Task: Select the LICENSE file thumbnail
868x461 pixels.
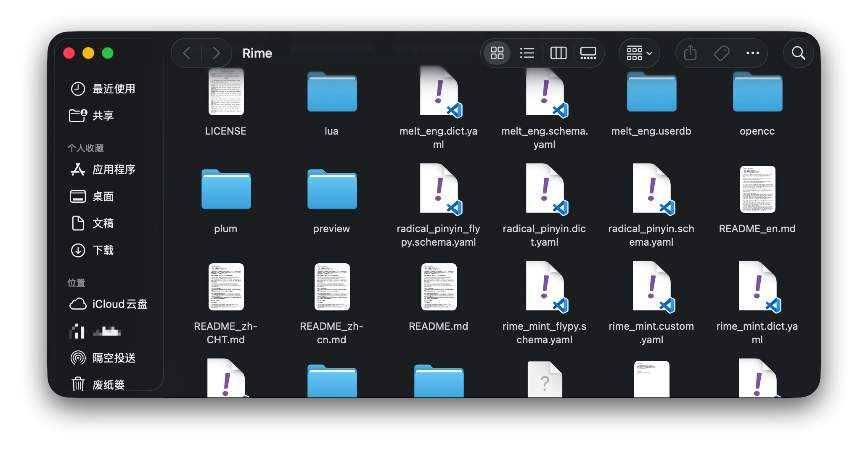Action: point(226,92)
